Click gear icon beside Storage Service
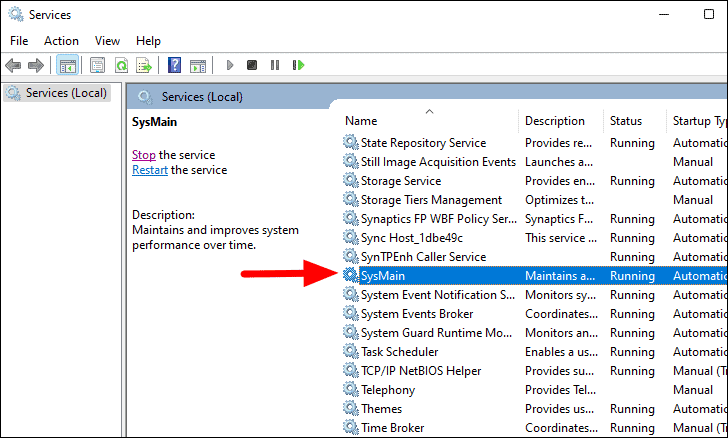Screen dimensions: 728x438 click(x=351, y=180)
